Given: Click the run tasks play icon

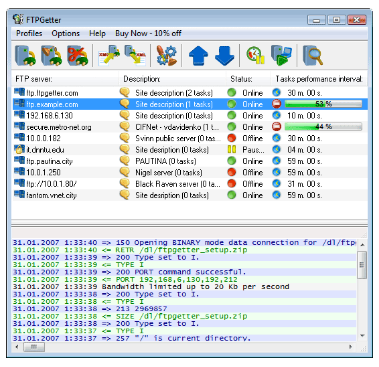Looking at the screenshot, I should (x=282, y=55).
